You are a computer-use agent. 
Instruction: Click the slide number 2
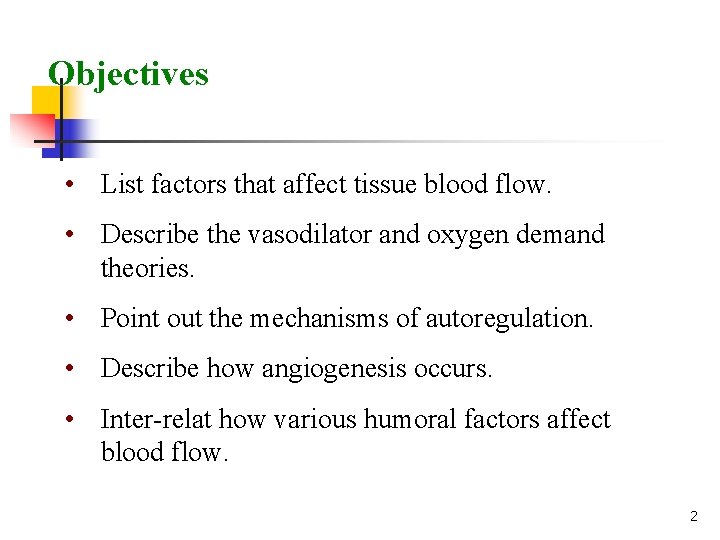pos(693,516)
